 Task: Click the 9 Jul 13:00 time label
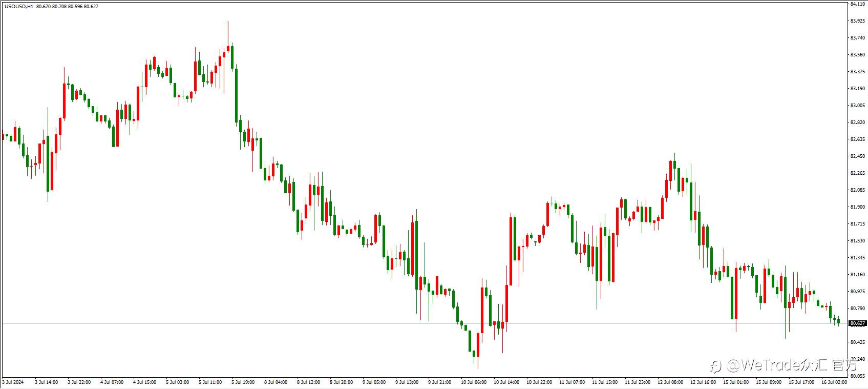(407, 382)
